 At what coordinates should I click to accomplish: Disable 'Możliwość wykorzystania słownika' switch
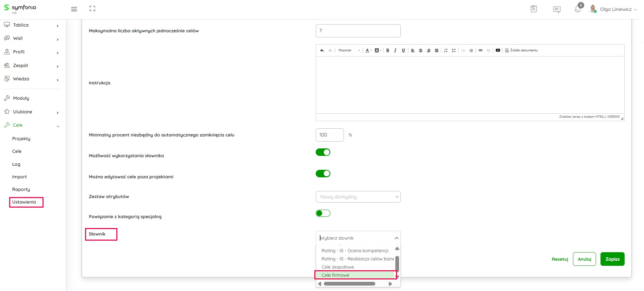(323, 152)
